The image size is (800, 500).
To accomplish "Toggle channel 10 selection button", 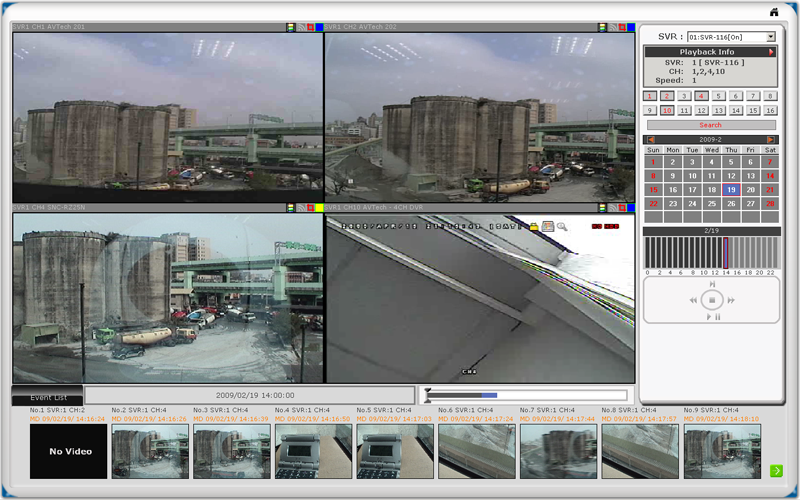I will point(667,111).
